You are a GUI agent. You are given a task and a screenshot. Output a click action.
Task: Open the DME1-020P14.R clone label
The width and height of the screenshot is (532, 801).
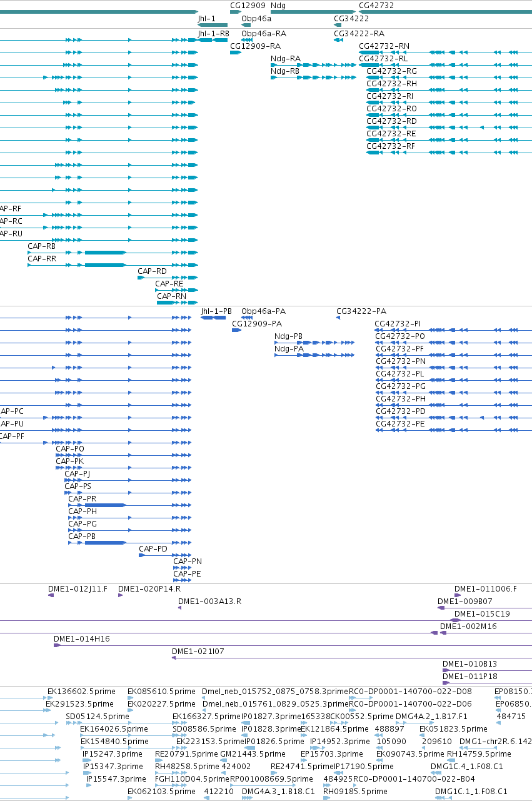(149, 588)
